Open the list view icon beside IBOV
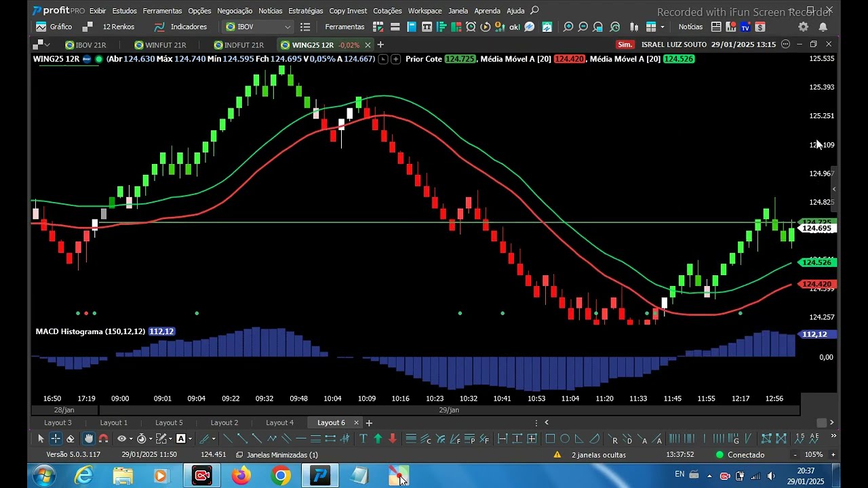Viewport: 868px width, 488px height. (x=305, y=27)
